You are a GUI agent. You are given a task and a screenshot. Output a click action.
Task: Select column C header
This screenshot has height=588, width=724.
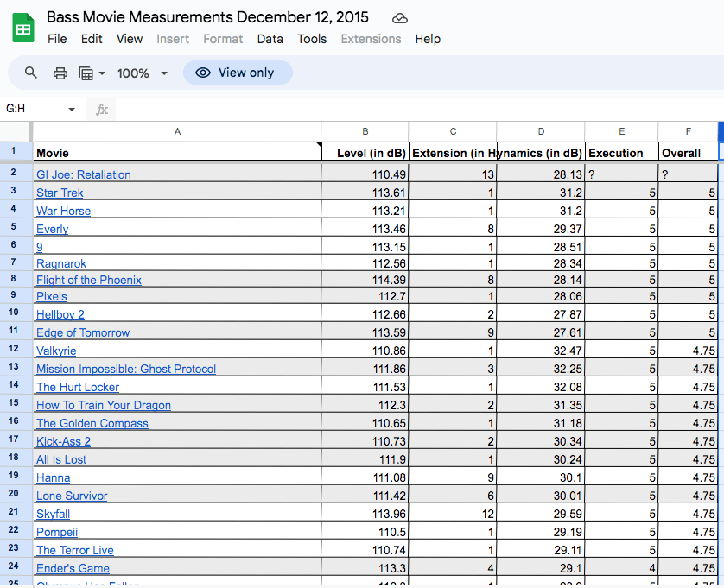click(x=453, y=131)
